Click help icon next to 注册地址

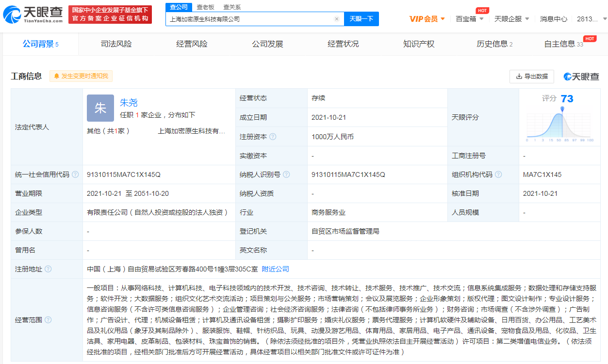[x=48, y=269]
